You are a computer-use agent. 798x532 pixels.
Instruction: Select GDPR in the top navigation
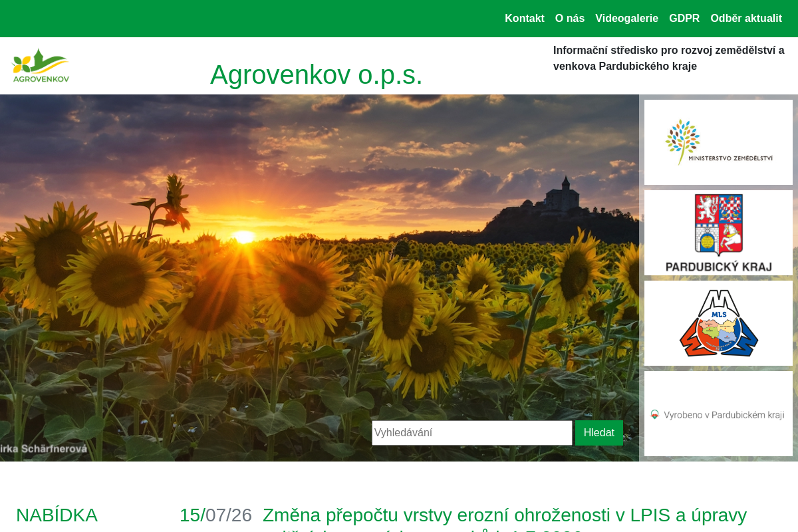click(684, 19)
